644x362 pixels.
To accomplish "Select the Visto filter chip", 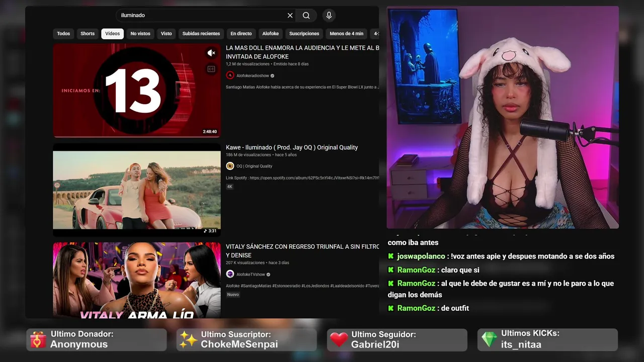I will pyautogui.click(x=167, y=34).
